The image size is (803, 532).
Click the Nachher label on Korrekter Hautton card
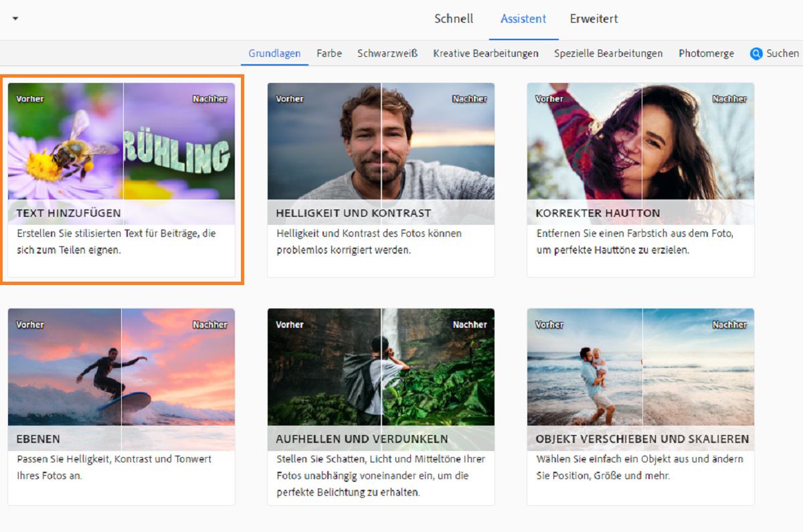click(729, 99)
